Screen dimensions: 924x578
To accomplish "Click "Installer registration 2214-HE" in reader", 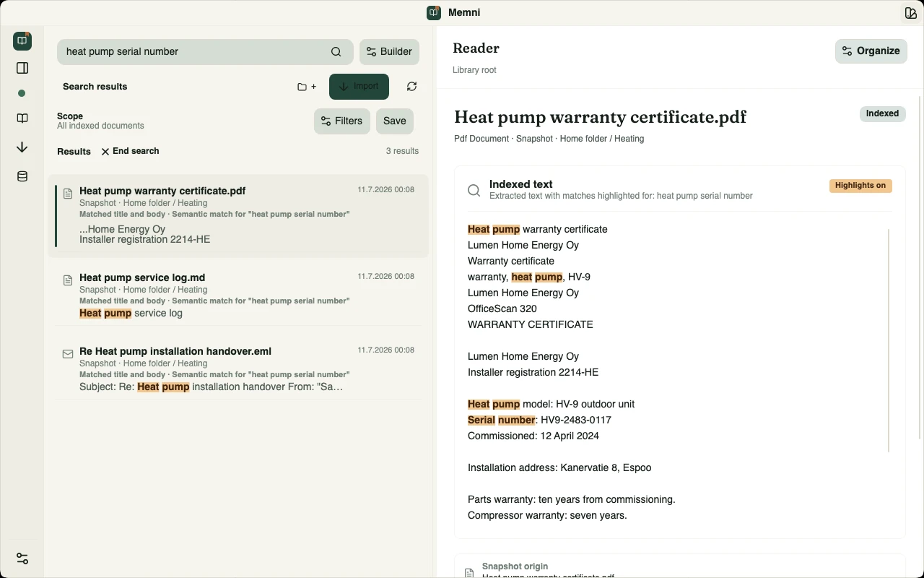I will 533,372.
